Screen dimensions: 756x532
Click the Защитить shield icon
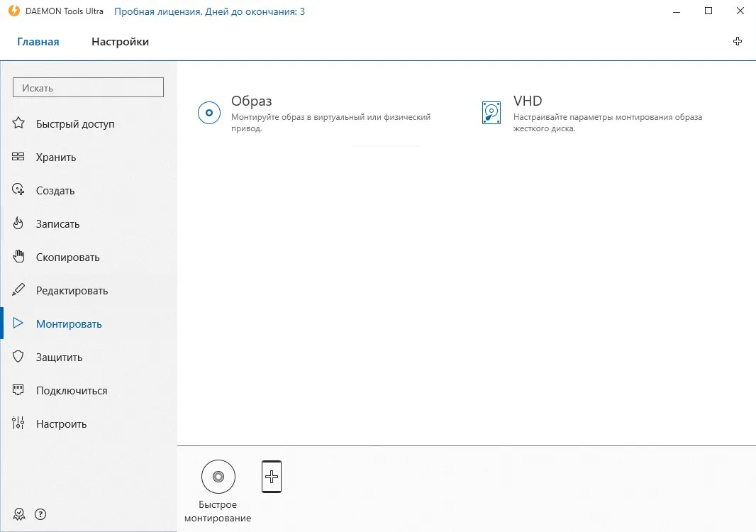pos(18,356)
